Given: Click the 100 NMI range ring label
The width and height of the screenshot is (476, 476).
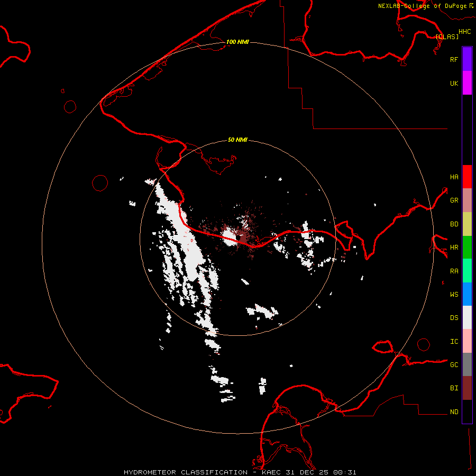Looking at the screenshot, I should 237,42.
